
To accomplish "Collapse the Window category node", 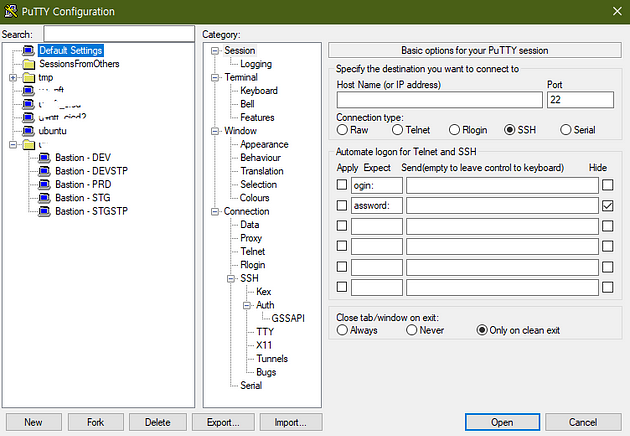I will click(x=215, y=131).
